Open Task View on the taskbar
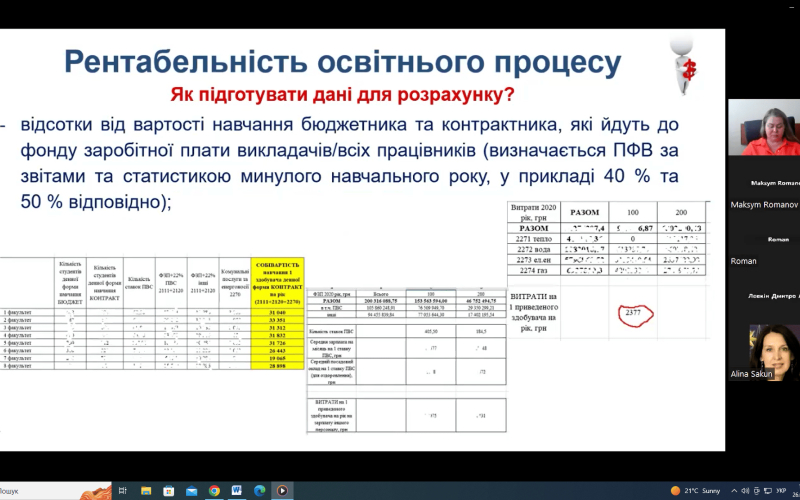 pos(122,491)
